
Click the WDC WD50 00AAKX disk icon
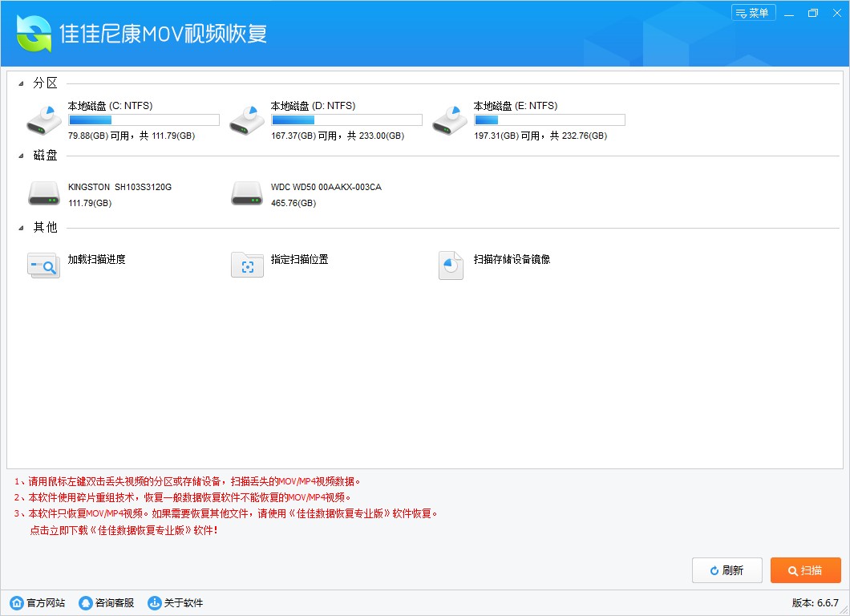coord(246,192)
